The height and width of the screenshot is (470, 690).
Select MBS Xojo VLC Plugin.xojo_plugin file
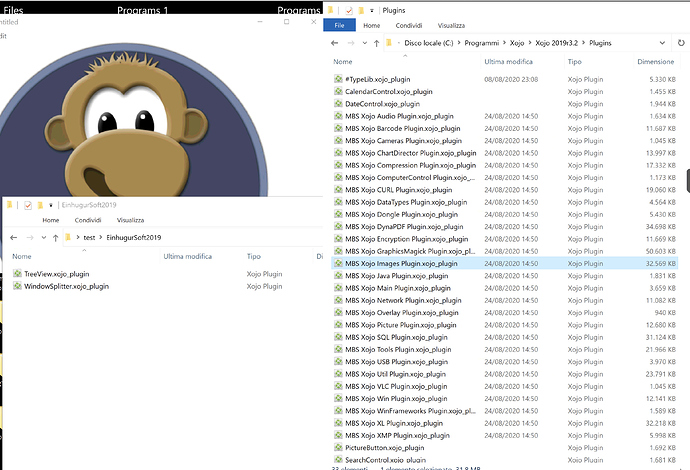[x=396, y=386]
